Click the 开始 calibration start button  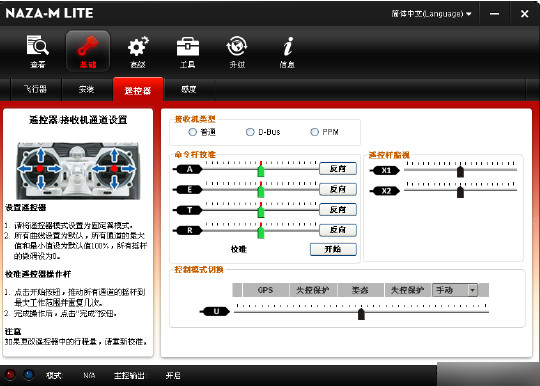click(x=333, y=249)
